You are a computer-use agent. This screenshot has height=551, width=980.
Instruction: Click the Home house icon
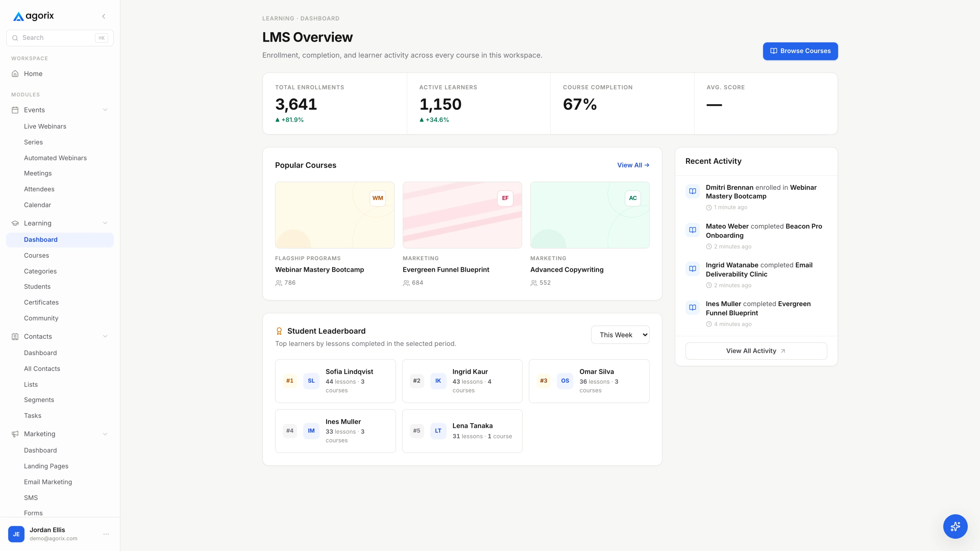pyautogui.click(x=15, y=74)
